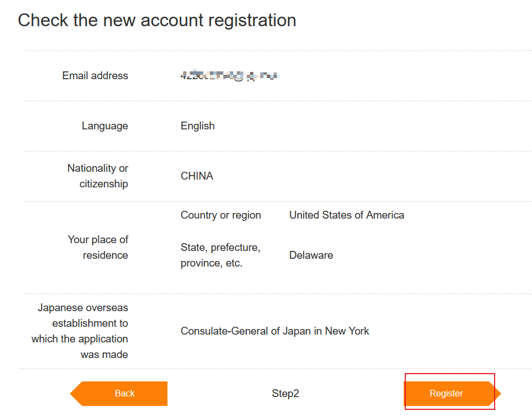Select the 'Consulate-General of Japan in New York' text

[275, 331]
